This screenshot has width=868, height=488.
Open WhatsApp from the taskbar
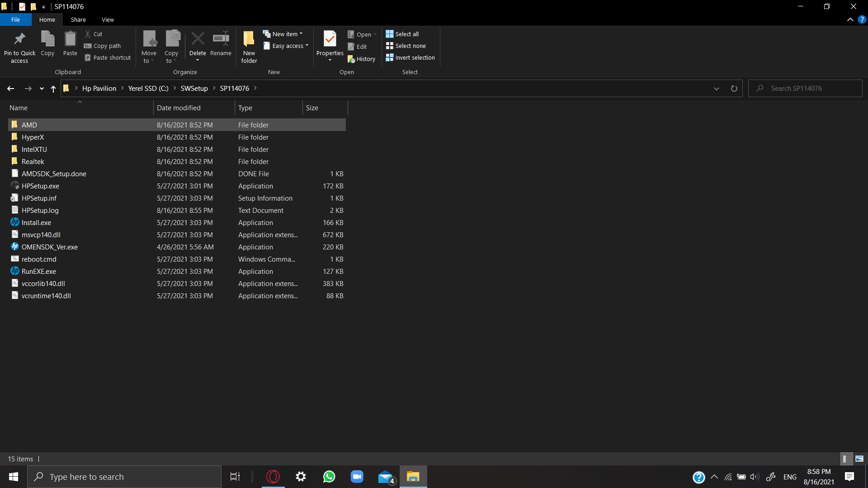[329, 476]
